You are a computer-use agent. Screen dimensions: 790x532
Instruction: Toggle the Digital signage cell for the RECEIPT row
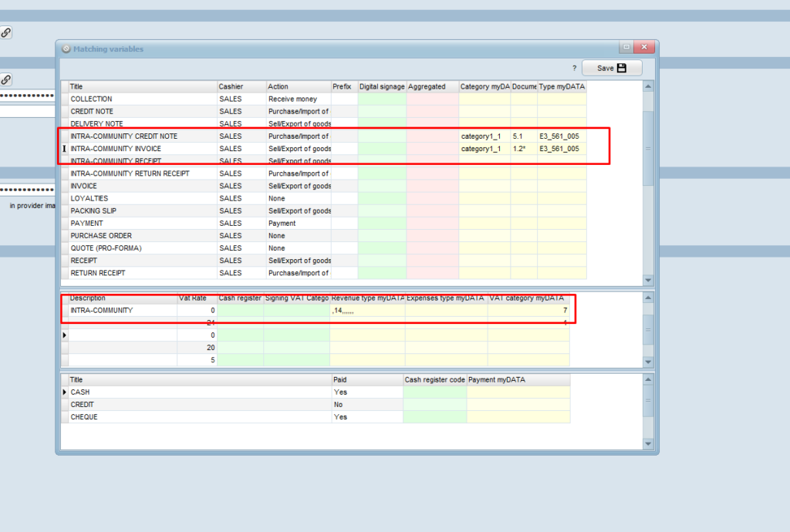(x=381, y=260)
